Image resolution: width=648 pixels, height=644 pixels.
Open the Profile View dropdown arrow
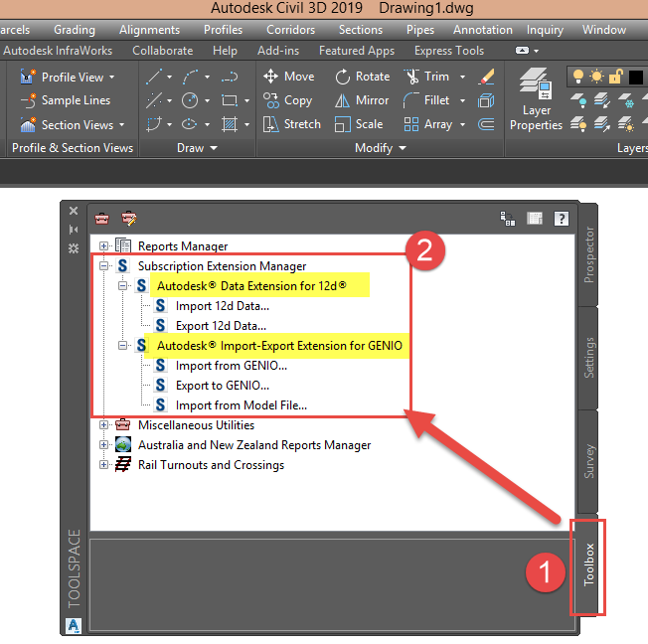click(x=112, y=78)
